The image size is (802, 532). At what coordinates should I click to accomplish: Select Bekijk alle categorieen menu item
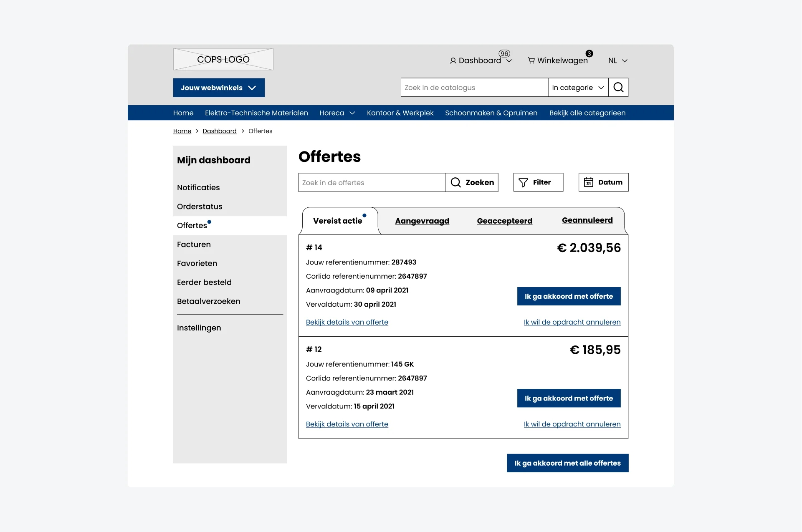(x=587, y=113)
